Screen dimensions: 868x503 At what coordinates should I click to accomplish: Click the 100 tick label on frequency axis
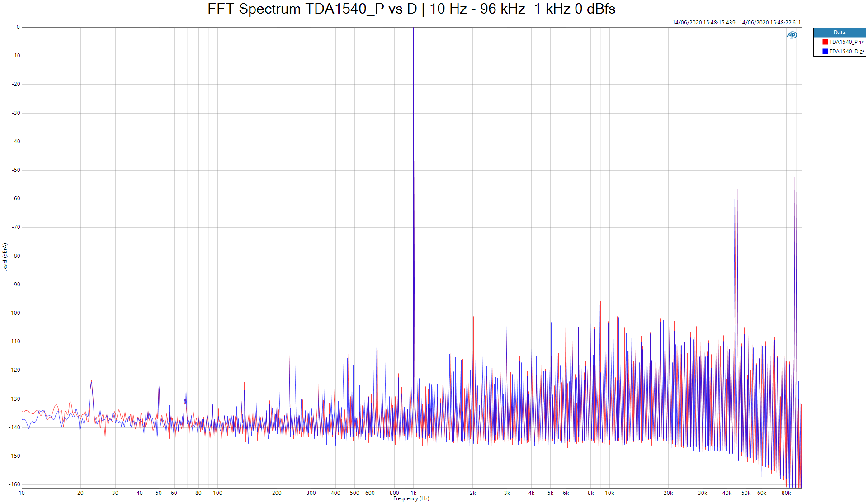pos(217,493)
